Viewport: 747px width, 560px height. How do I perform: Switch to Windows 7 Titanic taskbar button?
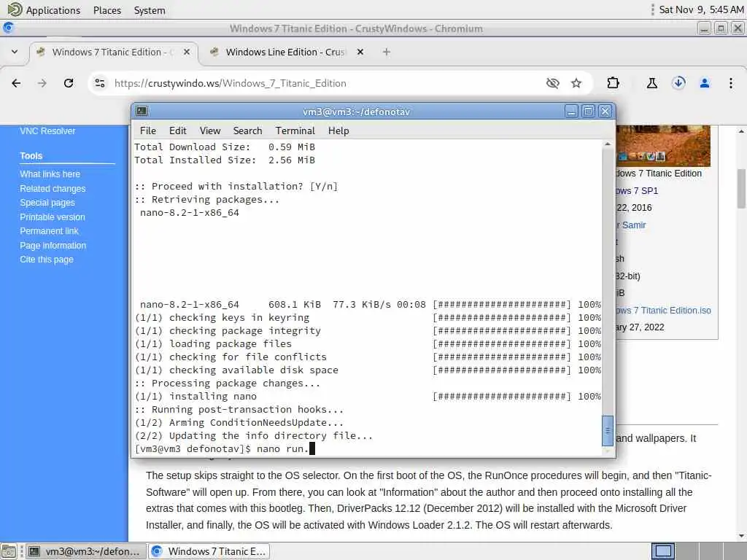click(209, 551)
